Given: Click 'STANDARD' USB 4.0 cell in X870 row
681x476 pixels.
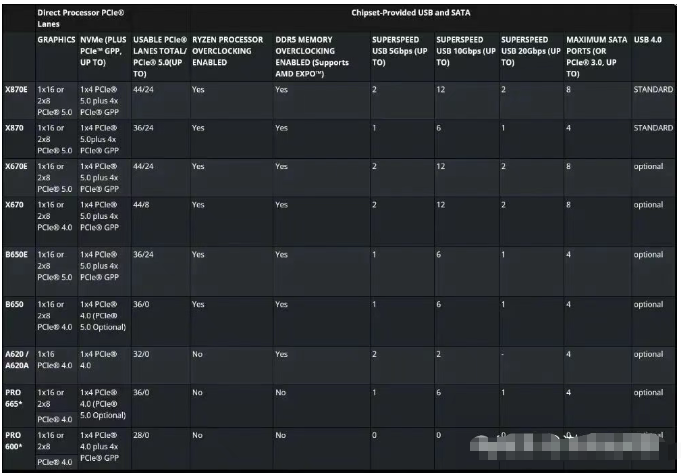Looking at the screenshot, I should coord(653,128).
